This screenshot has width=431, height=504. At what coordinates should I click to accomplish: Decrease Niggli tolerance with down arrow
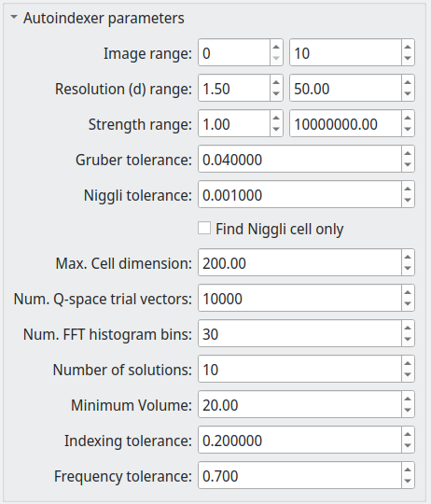(408, 200)
